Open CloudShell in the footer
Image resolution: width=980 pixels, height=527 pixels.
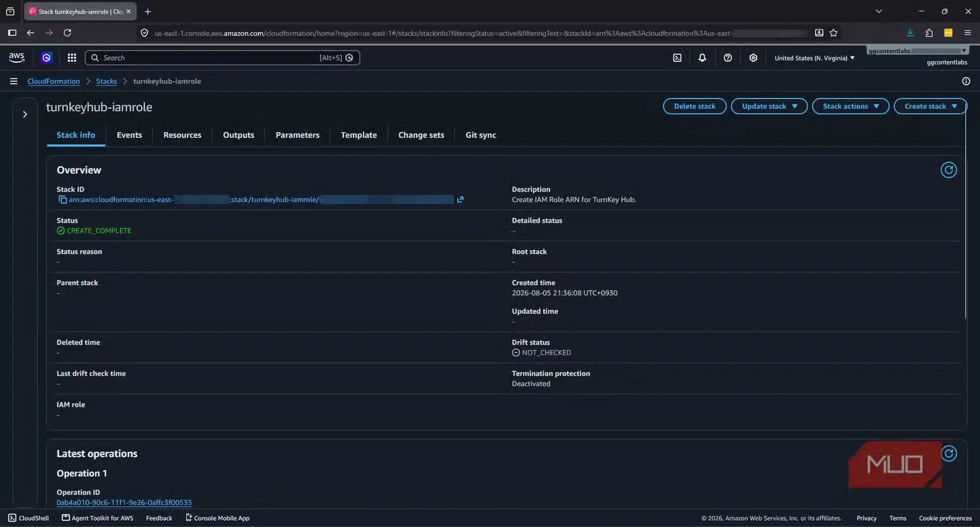(x=29, y=518)
